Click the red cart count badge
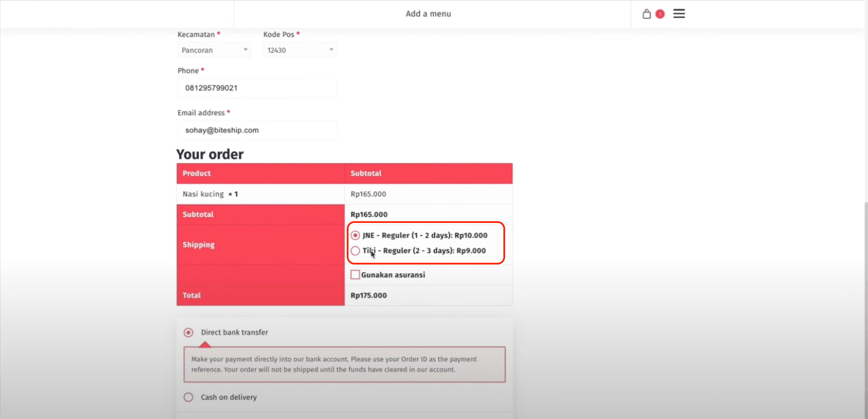The width and height of the screenshot is (868, 419). coord(660,14)
